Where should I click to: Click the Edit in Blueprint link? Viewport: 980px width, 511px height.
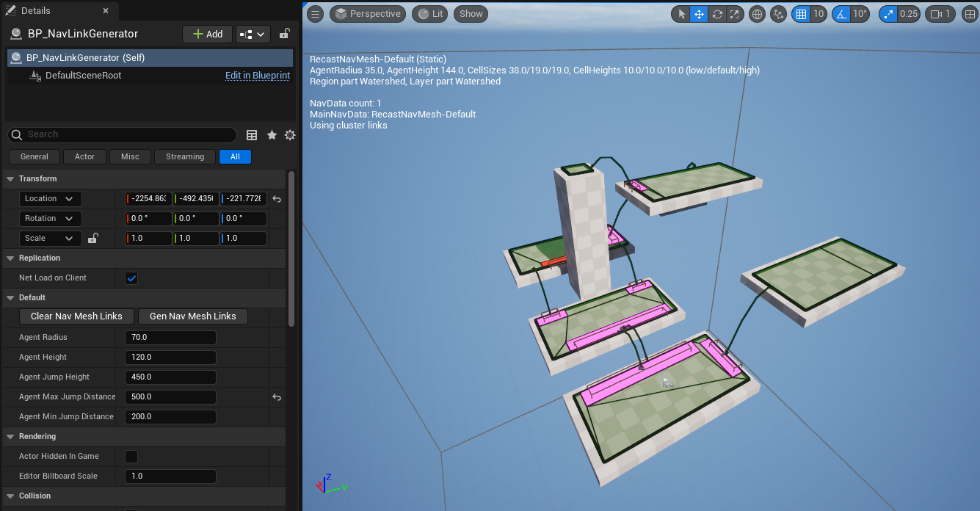pyautogui.click(x=257, y=76)
